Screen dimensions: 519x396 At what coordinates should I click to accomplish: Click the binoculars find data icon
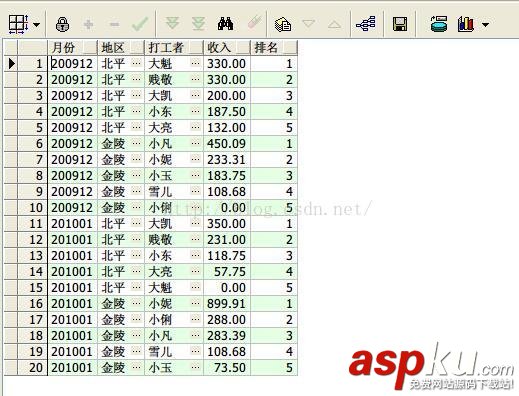click(225, 24)
